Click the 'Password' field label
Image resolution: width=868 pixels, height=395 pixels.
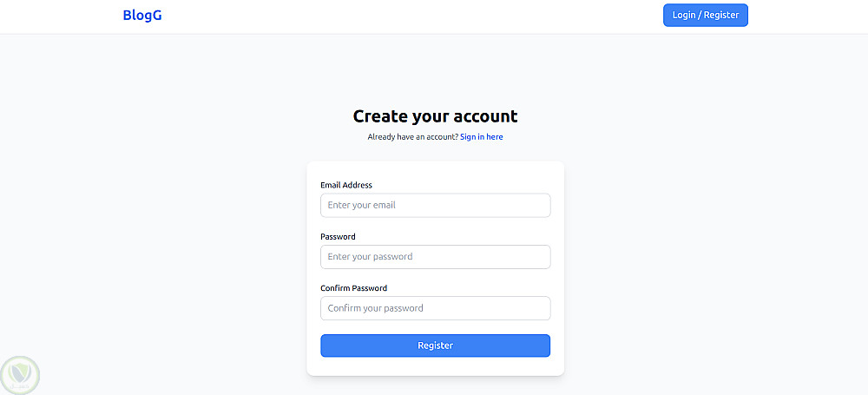click(338, 236)
